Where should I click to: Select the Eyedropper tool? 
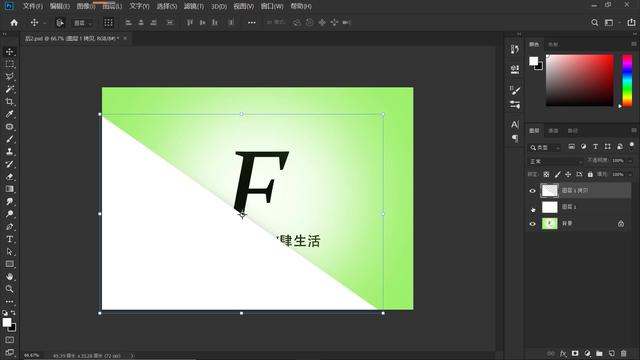9,114
